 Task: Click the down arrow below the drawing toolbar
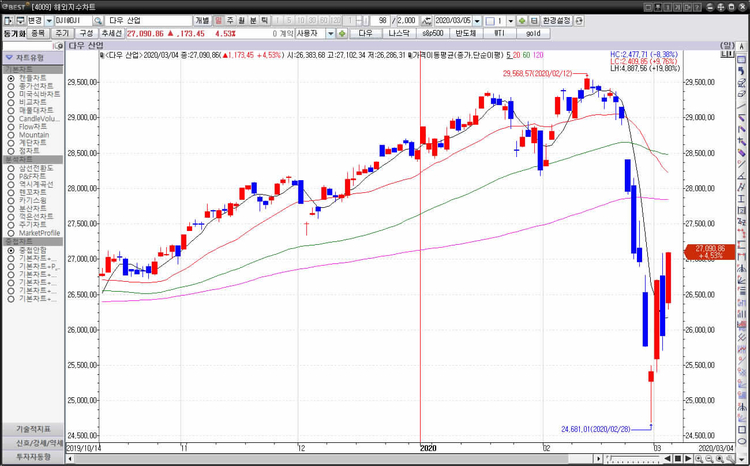tap(741, 459)
